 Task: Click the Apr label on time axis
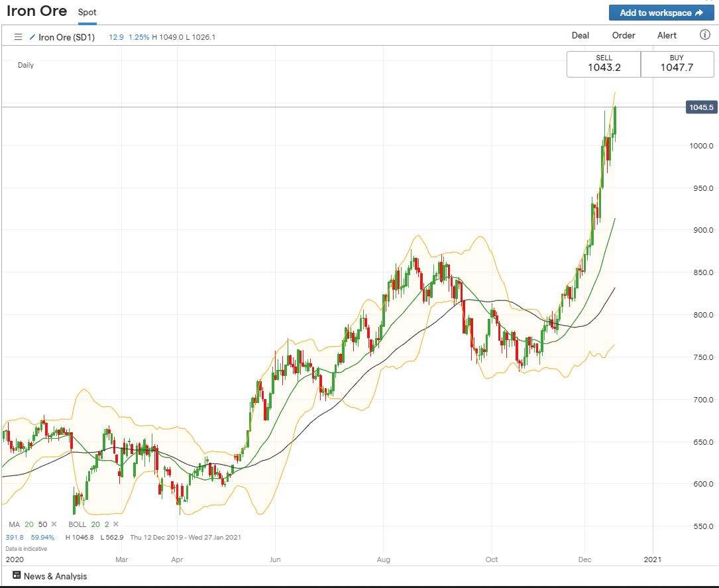177,559
